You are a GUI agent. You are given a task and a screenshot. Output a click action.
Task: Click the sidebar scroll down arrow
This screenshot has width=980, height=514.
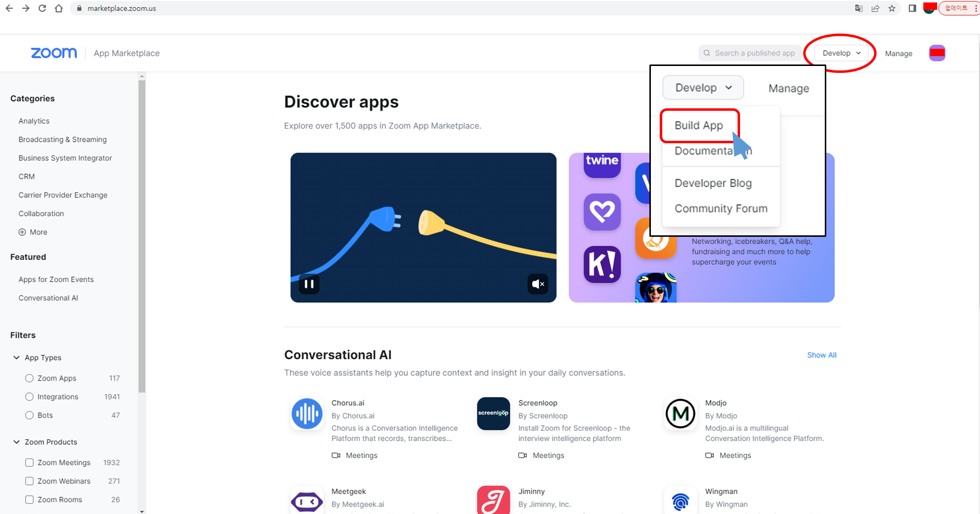142,511
